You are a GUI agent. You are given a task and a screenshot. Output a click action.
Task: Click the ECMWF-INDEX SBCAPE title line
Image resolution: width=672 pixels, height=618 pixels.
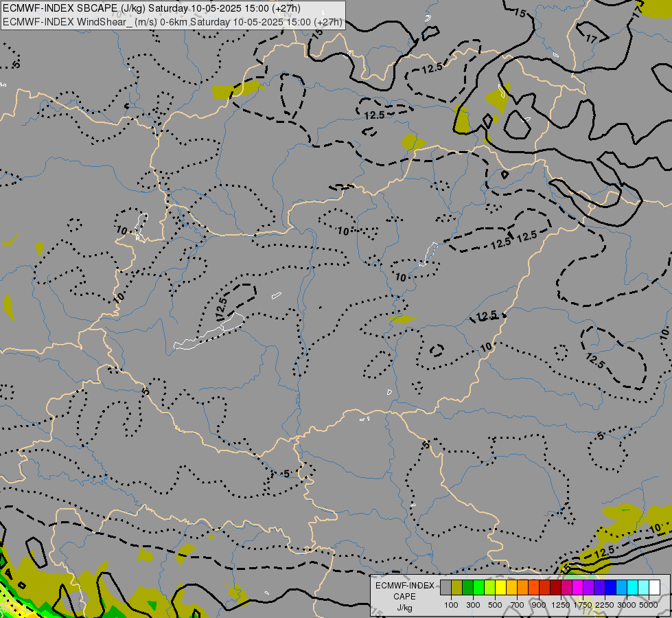tap(152, 8)
